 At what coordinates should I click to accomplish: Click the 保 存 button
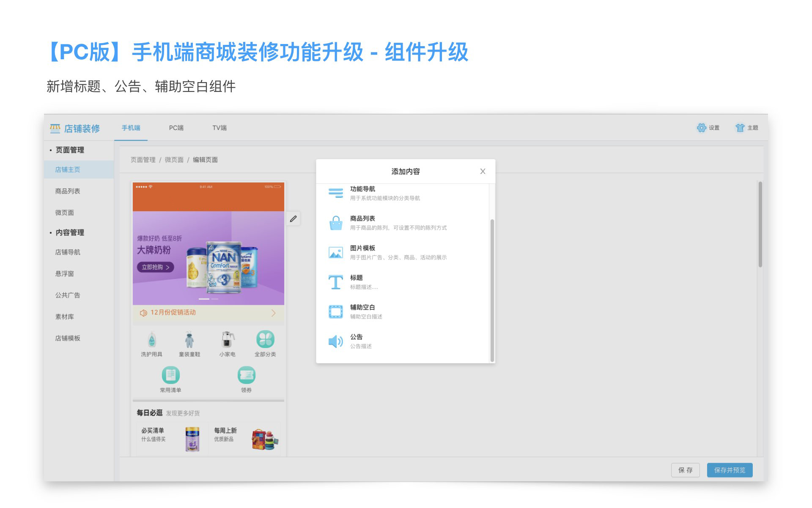[x=685, y=470]
